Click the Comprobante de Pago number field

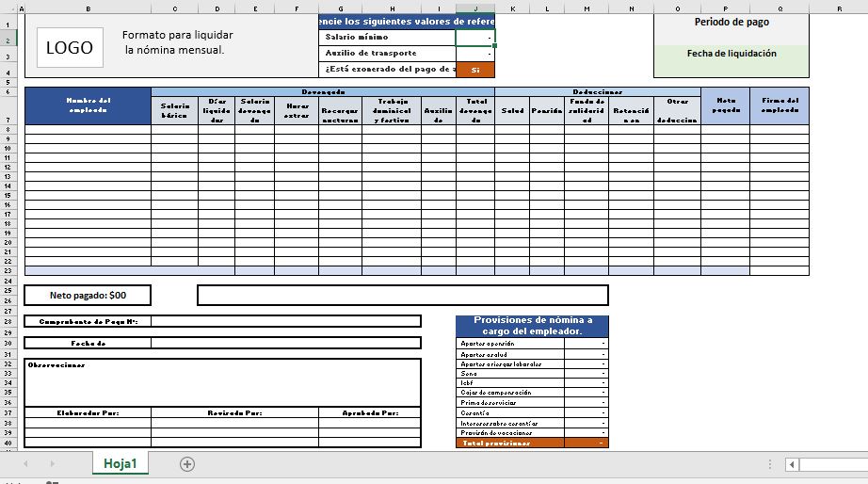[x=285, y=321]
